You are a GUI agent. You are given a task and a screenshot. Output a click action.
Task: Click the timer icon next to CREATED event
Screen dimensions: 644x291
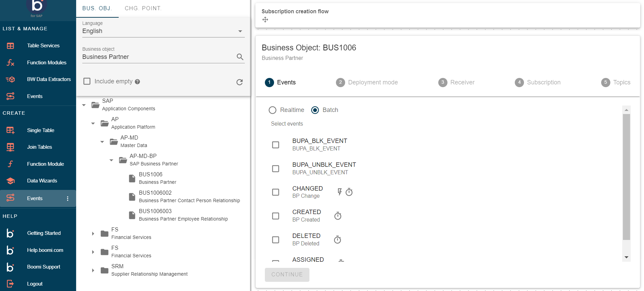click(338, 216)
